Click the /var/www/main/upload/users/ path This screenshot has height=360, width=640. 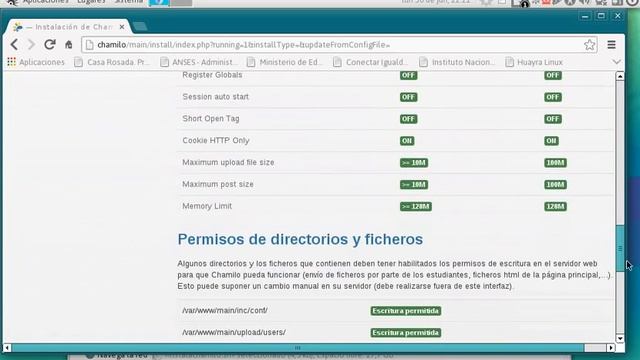pos(234,332)
